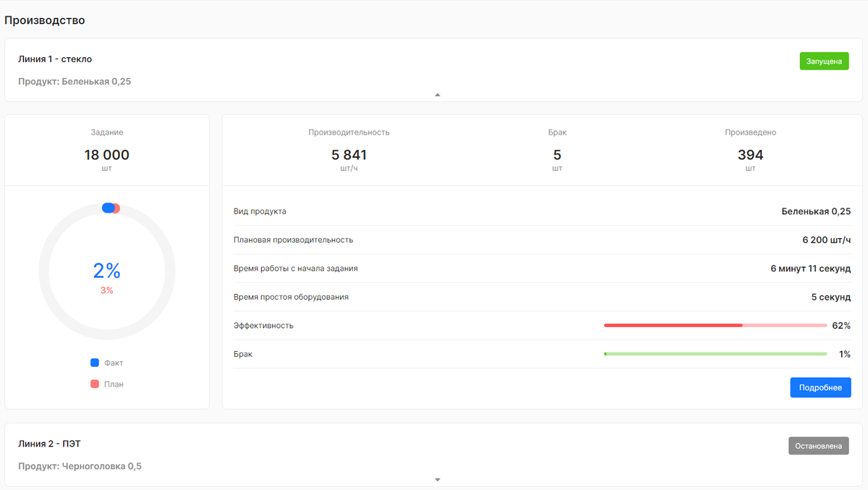Click the 6 минут 11 секунд value
The image size is (868, 490).
[811, 269]
